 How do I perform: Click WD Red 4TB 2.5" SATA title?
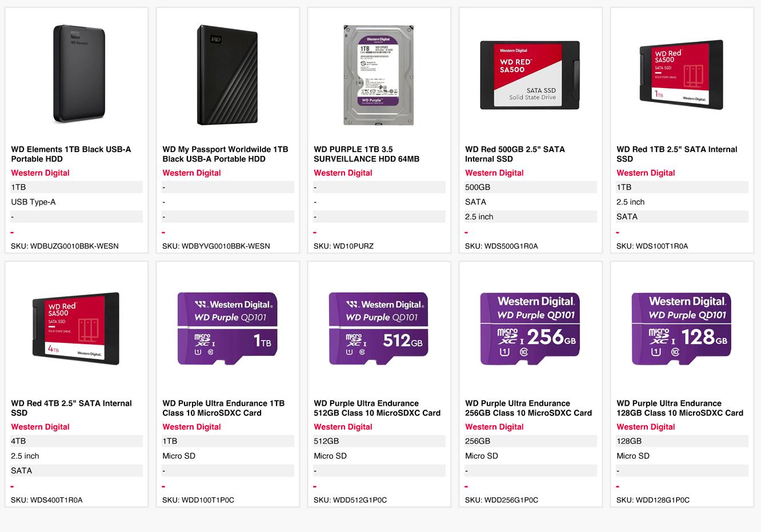point(71,407)
